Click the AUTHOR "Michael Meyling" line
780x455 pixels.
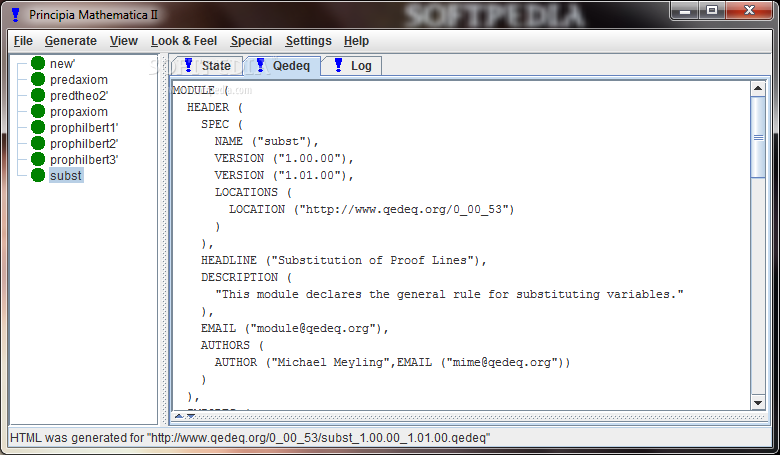(x=392, y=363)
